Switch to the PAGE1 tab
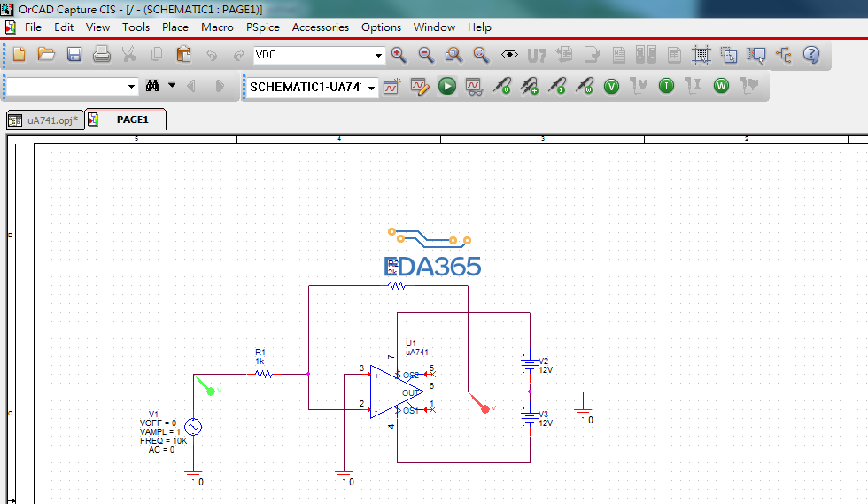Image resolution: width=868 pixels, height=504 pixels. click(126, 120)
